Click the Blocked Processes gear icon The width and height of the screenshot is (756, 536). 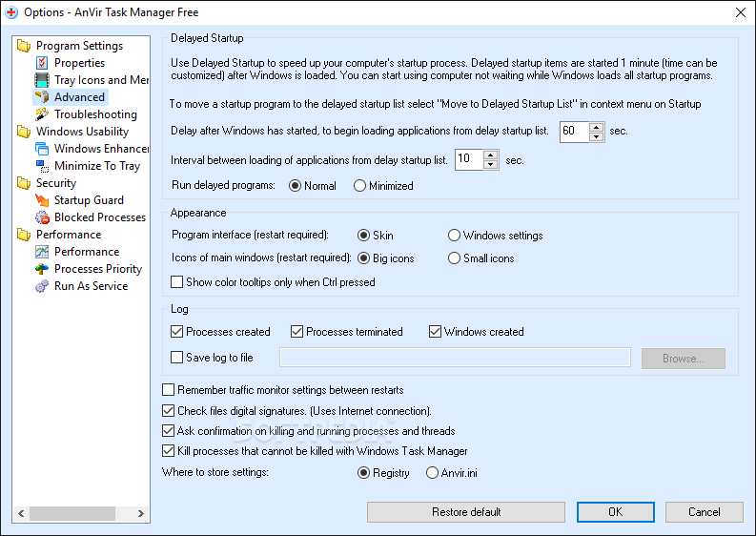coord(42,217)
